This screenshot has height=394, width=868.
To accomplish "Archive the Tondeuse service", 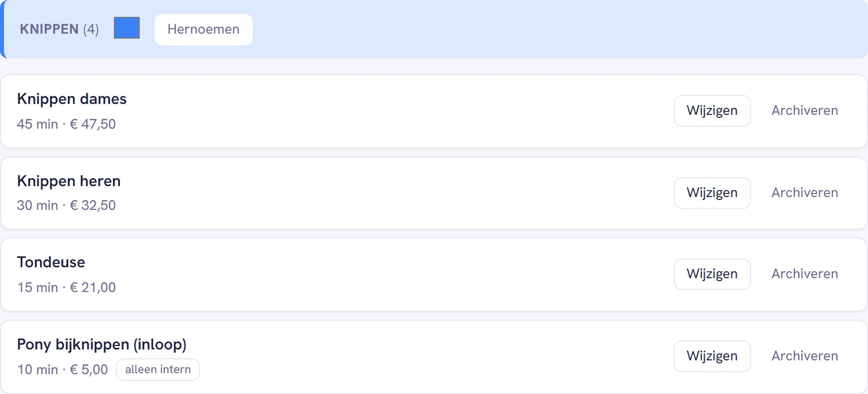I will tap(805, 274).
